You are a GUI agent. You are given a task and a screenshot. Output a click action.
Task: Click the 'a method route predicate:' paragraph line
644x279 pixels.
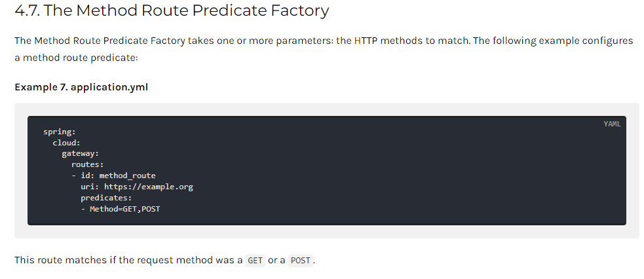77,58
